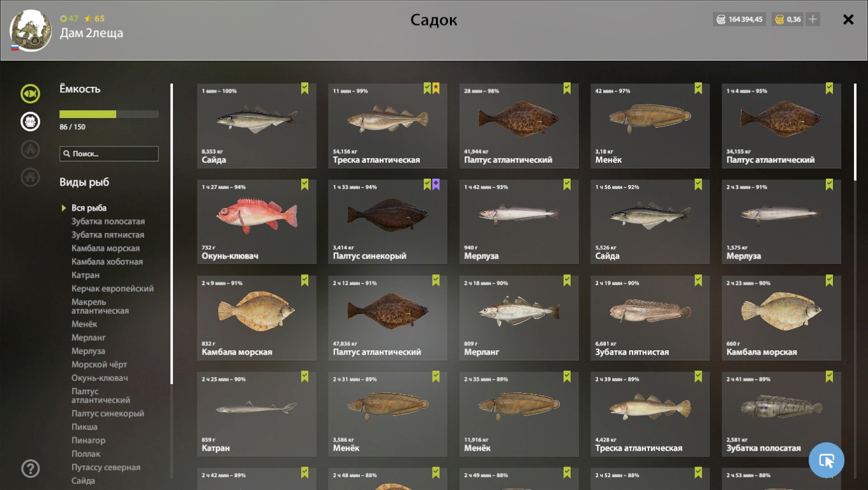Focus the Поиск search field

click(109, 154)
